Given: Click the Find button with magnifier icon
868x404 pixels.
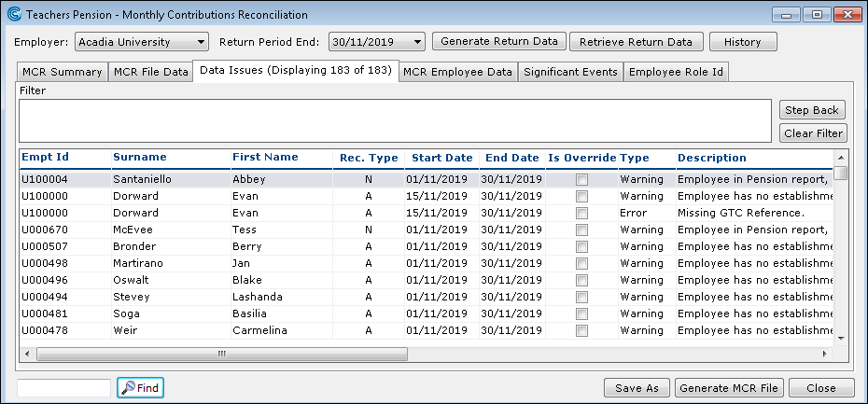Looking at the screenshot, I should coord(141,388).
